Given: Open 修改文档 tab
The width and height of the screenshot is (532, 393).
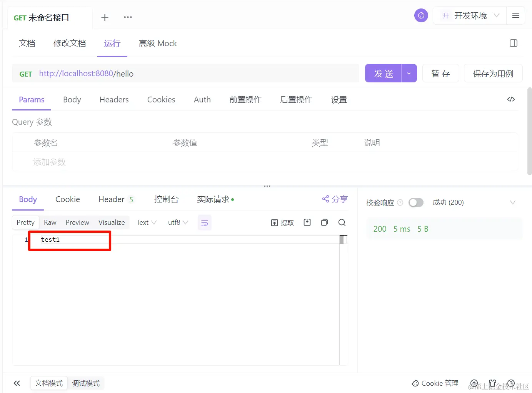Looking at the screenshot, I should click(70, 43).
